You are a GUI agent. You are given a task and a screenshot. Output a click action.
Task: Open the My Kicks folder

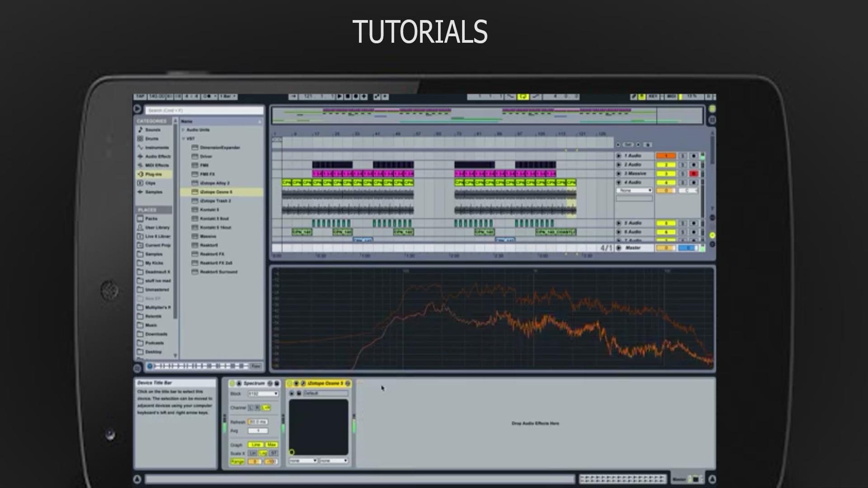point(153,263)
